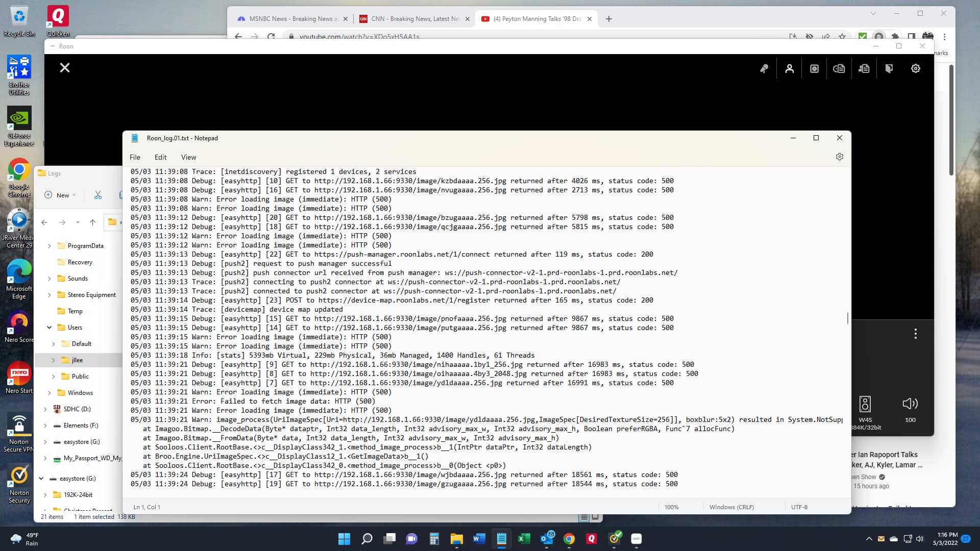Open Chrome extensions puzzle icon
Image resolution: width=980 pixels, height=551 pixels.
(895, 37)
